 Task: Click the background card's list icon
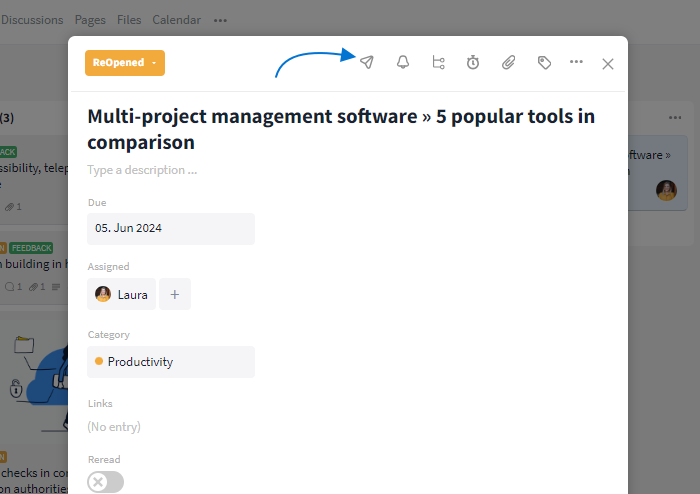click(x=56, y=287)
